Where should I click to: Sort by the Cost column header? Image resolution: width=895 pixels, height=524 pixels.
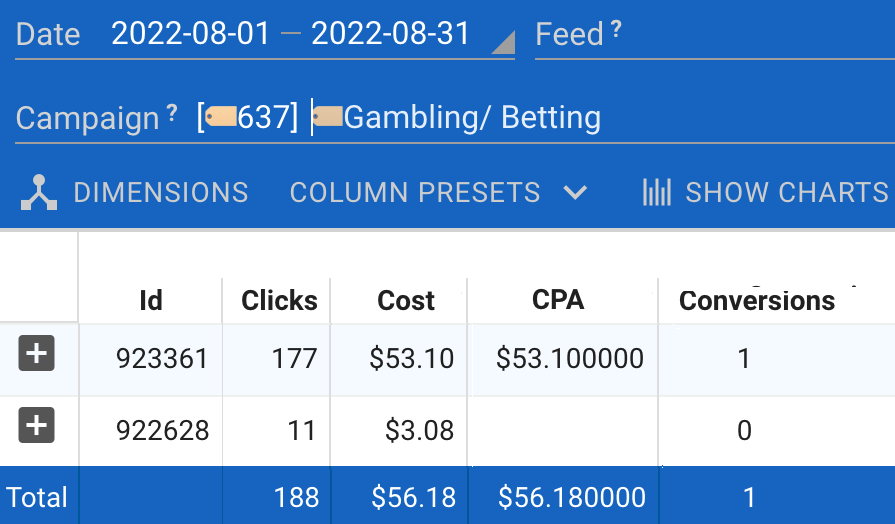[x=406, y=300]
